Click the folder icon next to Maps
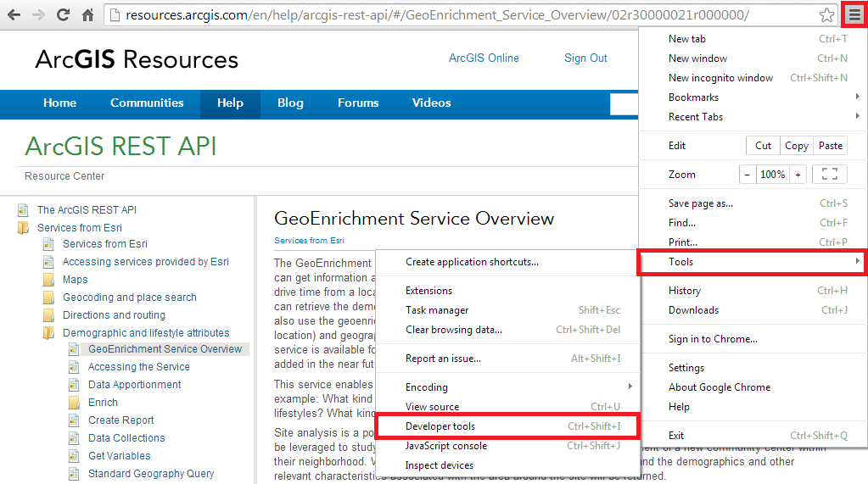Viewport: 868px width, 484px height. click(x=48, y=280)
